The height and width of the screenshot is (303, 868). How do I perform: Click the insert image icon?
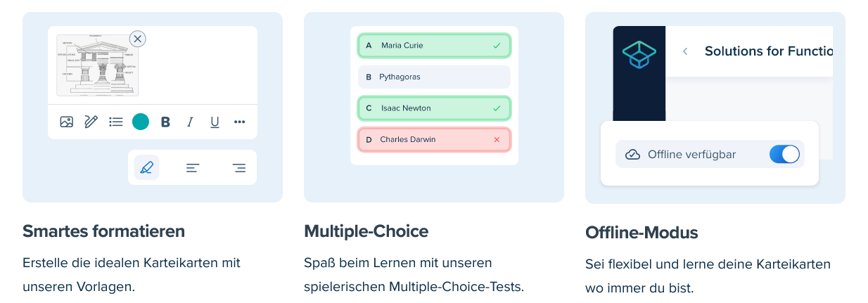67,122
